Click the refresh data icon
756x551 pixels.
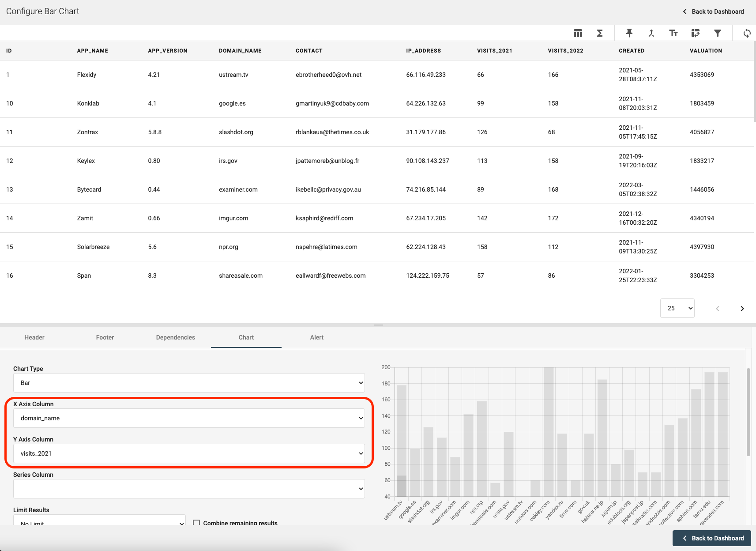(x=747, y=33)
